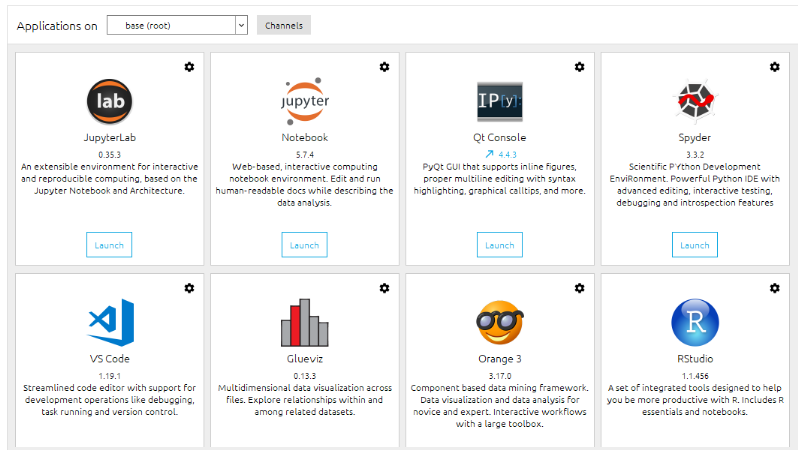This screenshot has height=450, width=798.
Task: Open the Glueviz gear options menu
Action: [384, 288]
